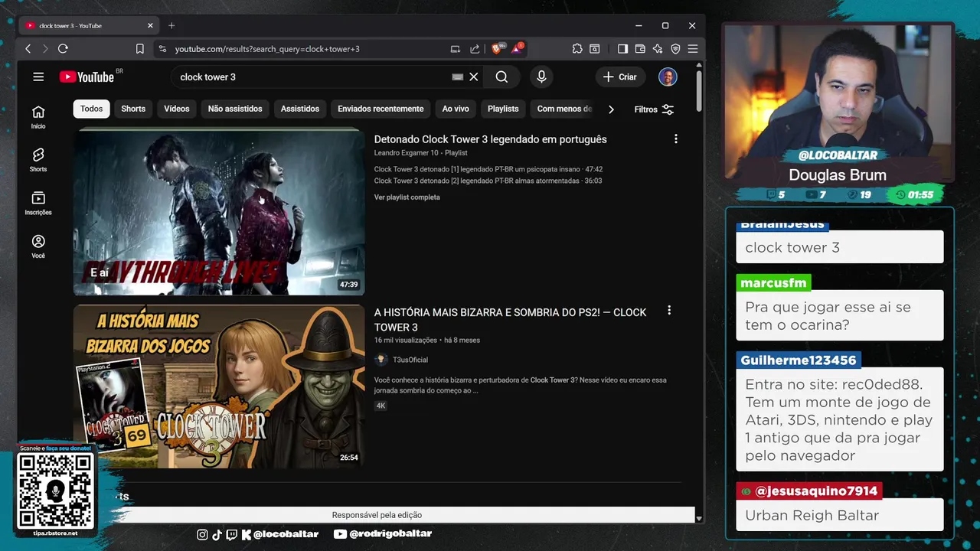Start voice search with the microphone icon
This screenshot has height=551, width=980.
(541, 77)
